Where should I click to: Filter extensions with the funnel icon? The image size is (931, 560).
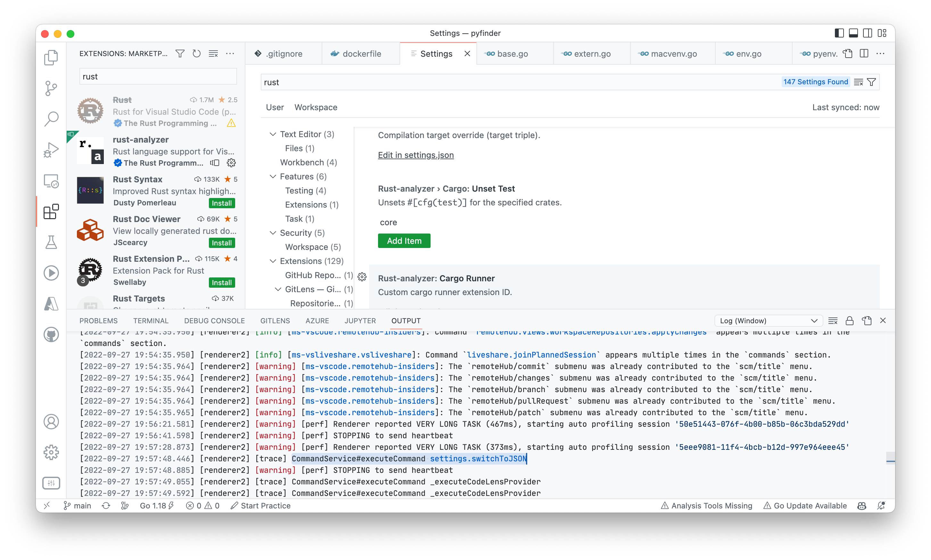(x=180, y=54)
